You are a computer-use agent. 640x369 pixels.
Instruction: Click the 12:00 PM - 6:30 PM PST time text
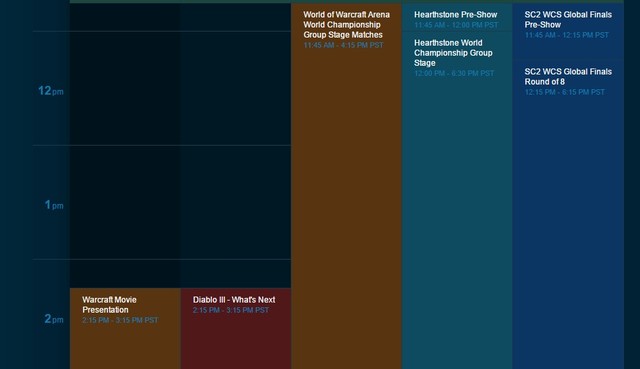pyautogui.click(x=454, y=73)
